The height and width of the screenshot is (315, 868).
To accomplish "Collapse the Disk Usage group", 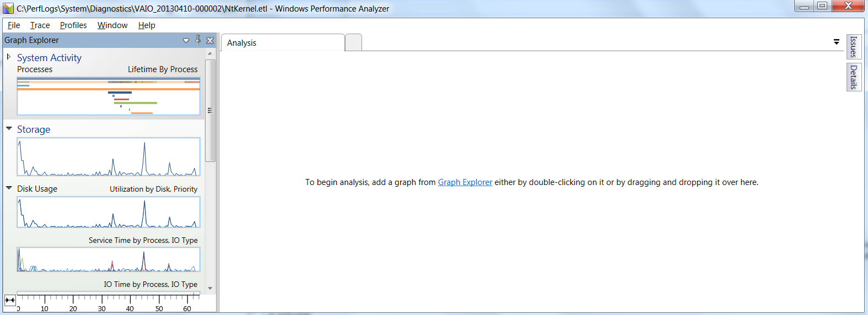I will 9,188.
